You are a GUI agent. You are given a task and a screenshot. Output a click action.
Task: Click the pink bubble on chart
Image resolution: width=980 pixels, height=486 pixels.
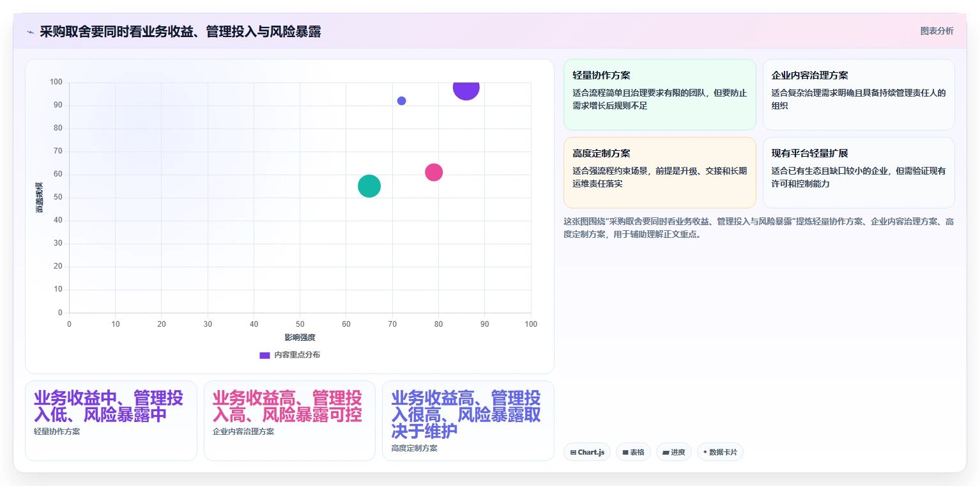tap(434, 172)
